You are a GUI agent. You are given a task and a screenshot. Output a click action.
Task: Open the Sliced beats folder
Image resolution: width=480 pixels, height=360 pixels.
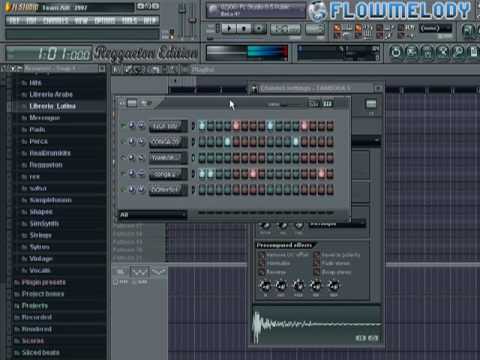pyautogui.click(x=40, y=353)
